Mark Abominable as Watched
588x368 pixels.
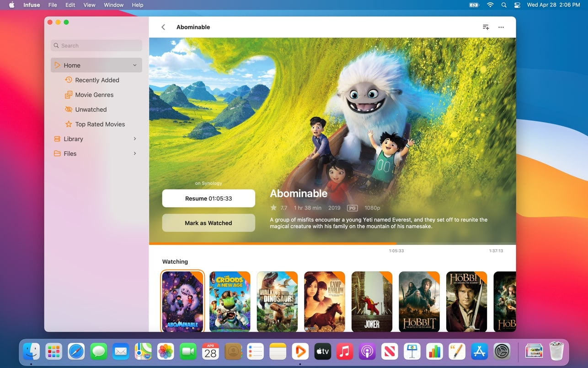point(208,222)
